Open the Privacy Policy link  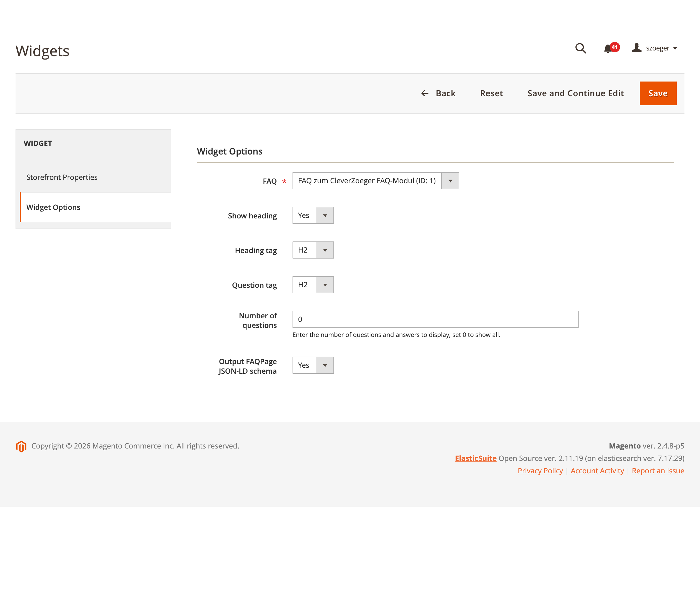540,471
